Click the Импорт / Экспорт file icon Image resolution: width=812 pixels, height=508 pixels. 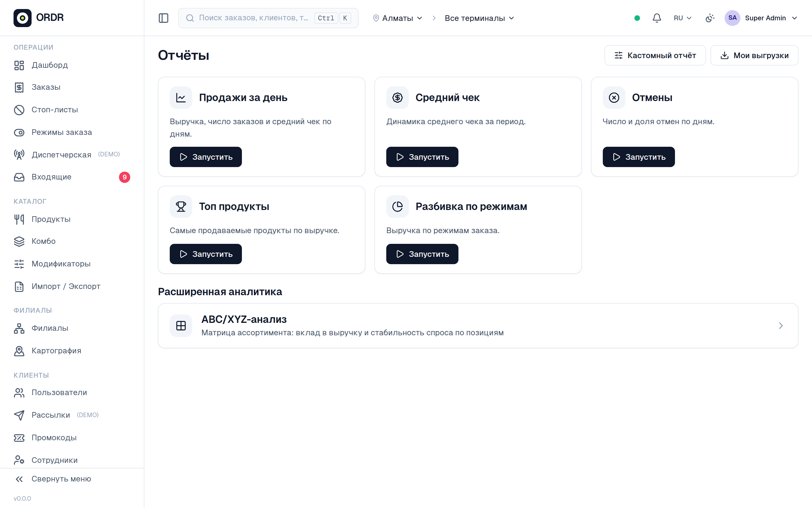[x=19, y=286]
